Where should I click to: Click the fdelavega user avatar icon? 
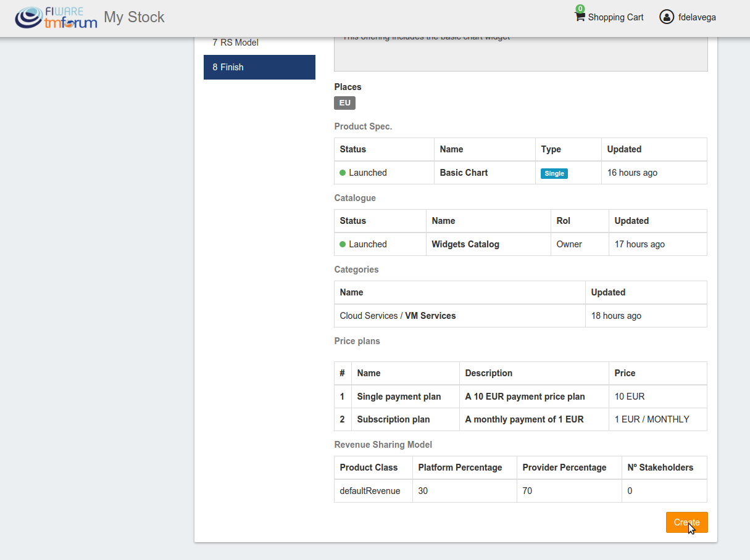pos(666,17)
